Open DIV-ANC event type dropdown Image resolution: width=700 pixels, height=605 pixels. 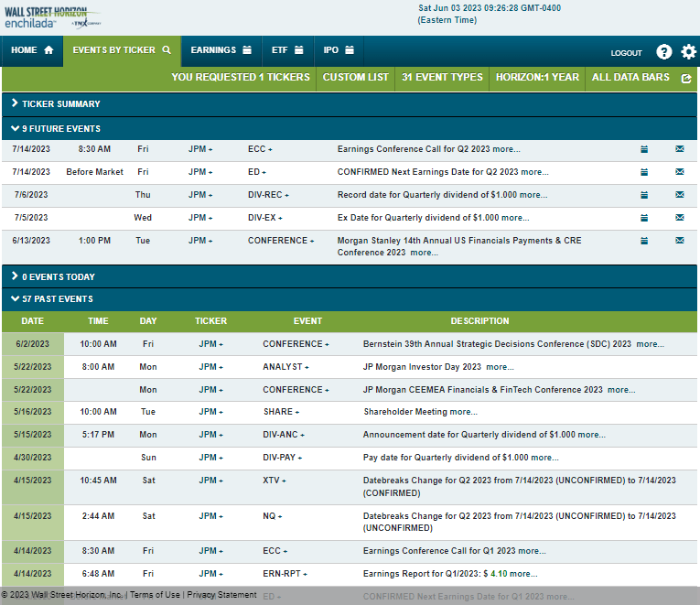tap(284, 435)
